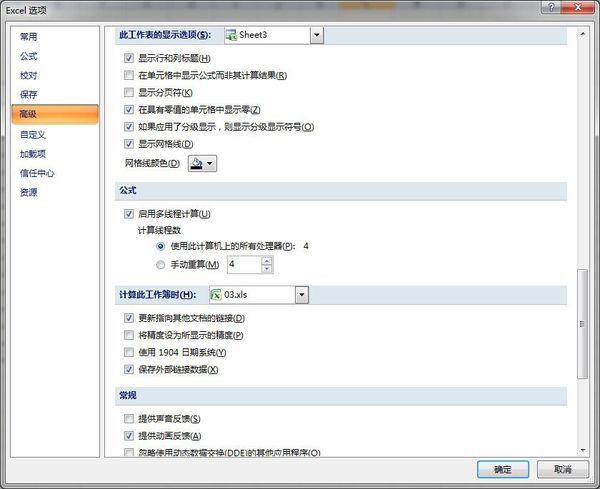Click the 计算线程数 label
Viewport: 600px width, 489px height.
(x=159, y=230)
